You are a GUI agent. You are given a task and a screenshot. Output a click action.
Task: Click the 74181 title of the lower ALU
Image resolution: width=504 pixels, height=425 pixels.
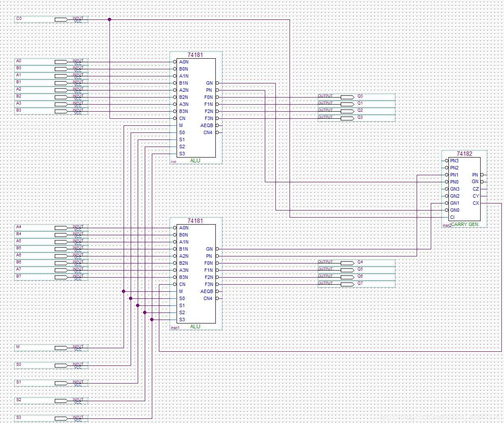tap(195, 221)
